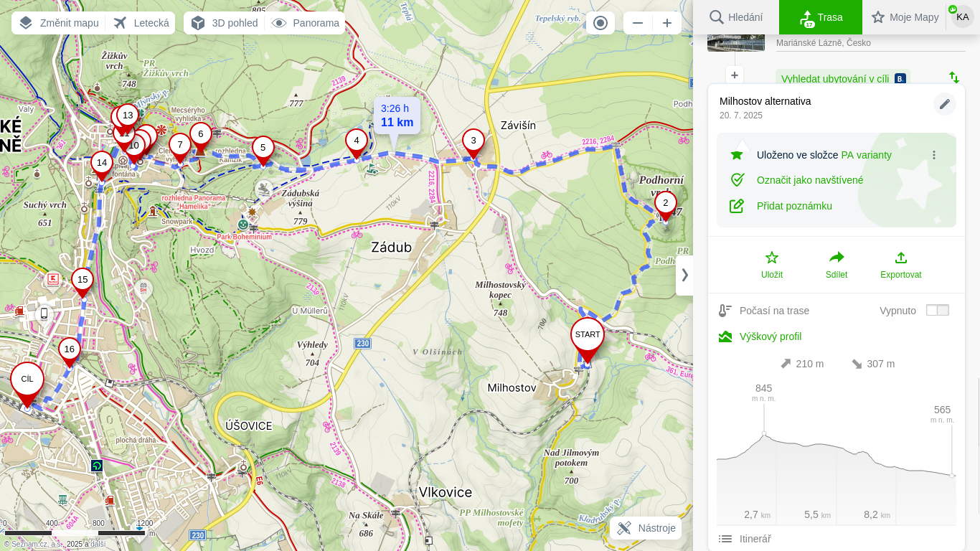The height and width of the screenshot is (551, 980).
Task: Zoom in the map with plus button
Action: point(666,23)
